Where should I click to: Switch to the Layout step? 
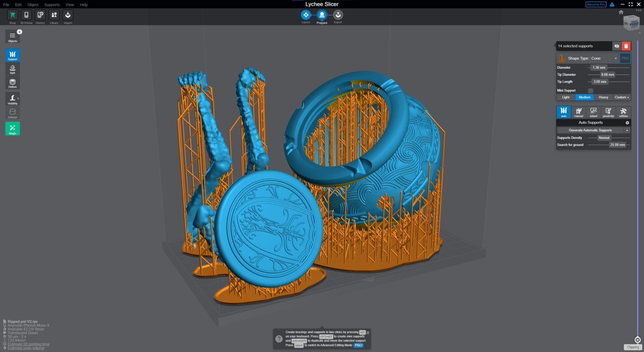click(306, 15)
